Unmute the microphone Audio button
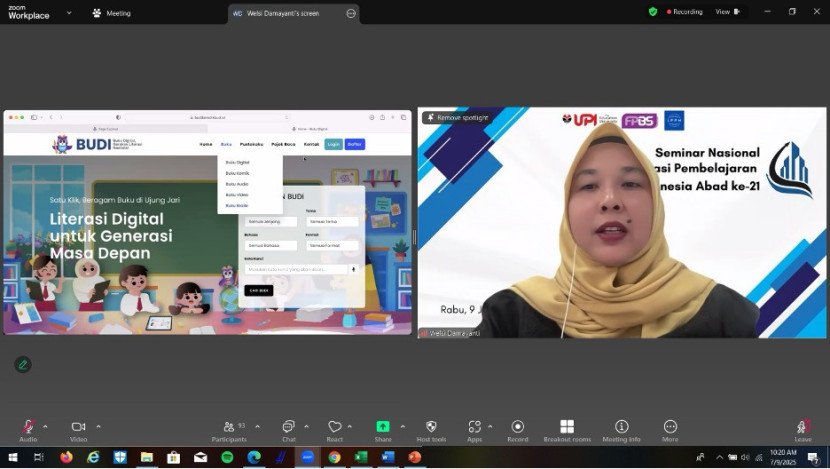 click(28, 427)
